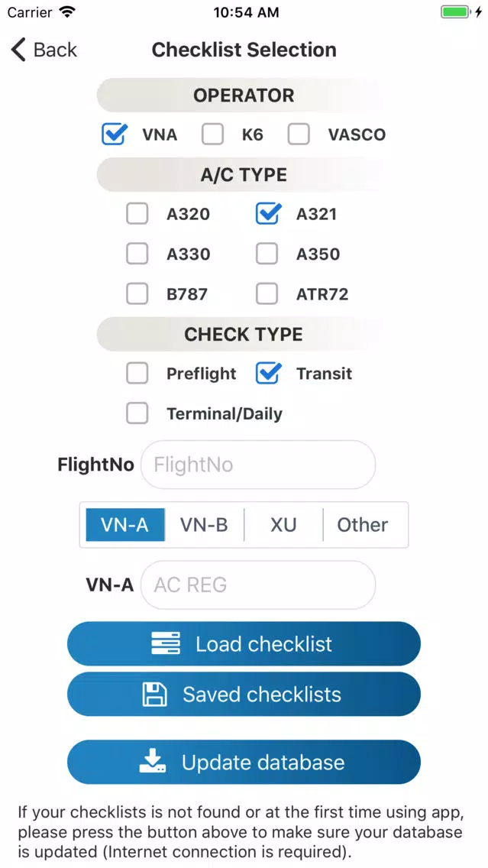This screenshot has width=488, height=868.
Task: Tap the Back chevron arrow icon
Action: [18, 50]
